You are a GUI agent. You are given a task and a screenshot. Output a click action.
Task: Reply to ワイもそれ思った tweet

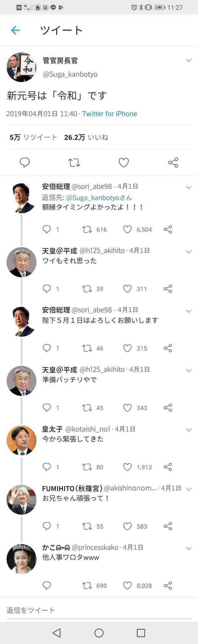tap(47, 289)
